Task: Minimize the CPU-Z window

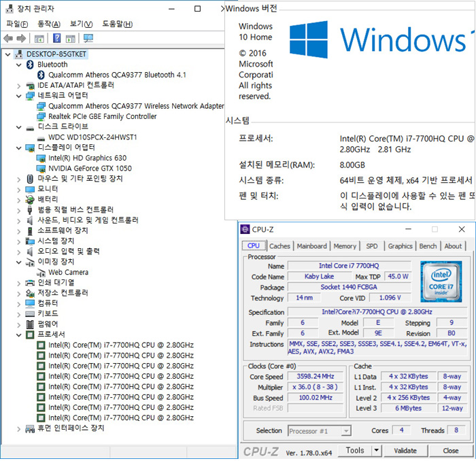Action: 409,229
